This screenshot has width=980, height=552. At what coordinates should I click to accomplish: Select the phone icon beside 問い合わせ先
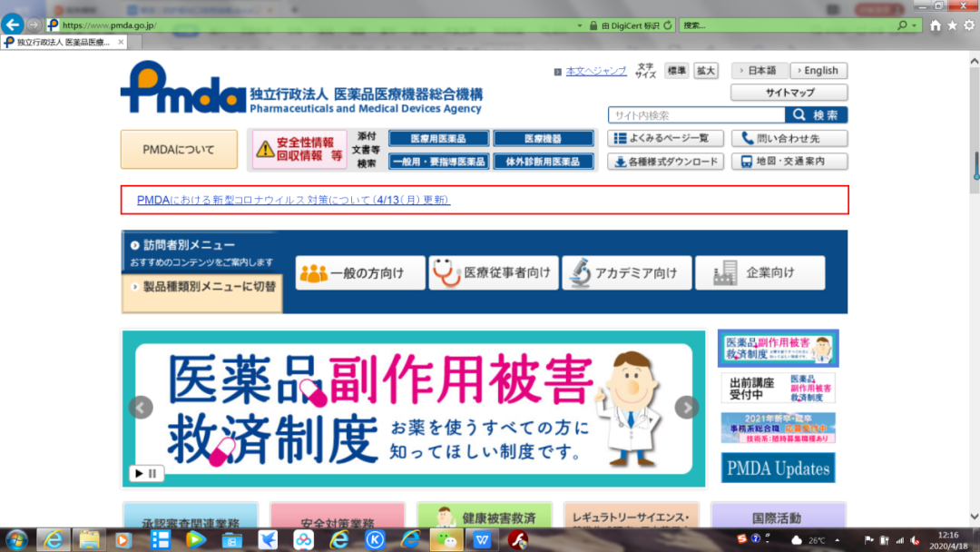748,138
